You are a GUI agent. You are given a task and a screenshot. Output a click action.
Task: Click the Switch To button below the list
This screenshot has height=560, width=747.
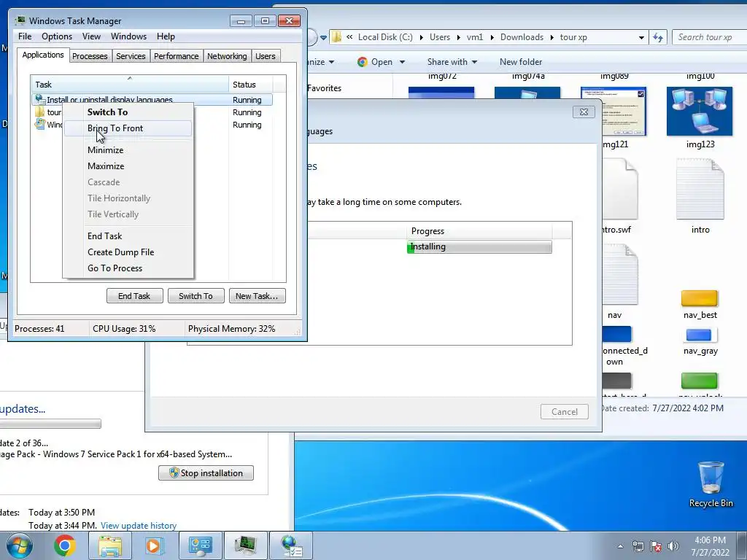click(196, 296)
